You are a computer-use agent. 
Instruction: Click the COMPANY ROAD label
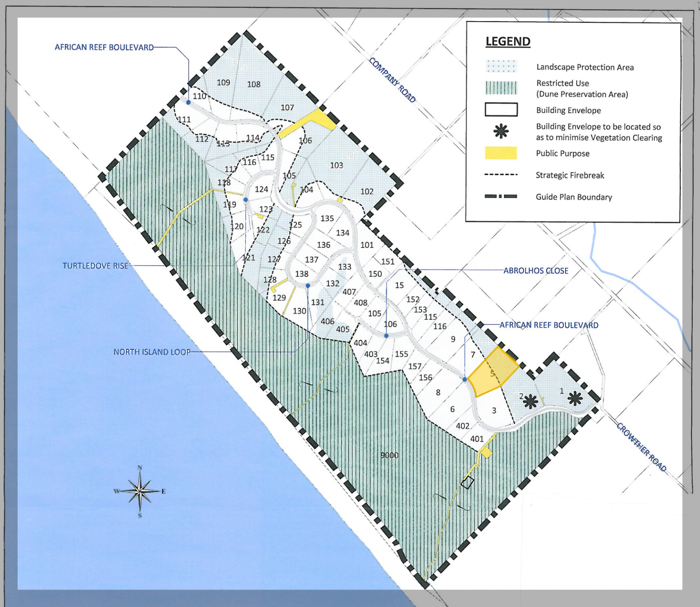pos(392,80)
